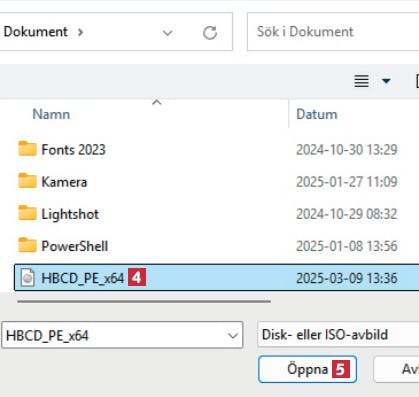Click the HBCD_PE_x64 disc image file icon

[x=27, y=278]
